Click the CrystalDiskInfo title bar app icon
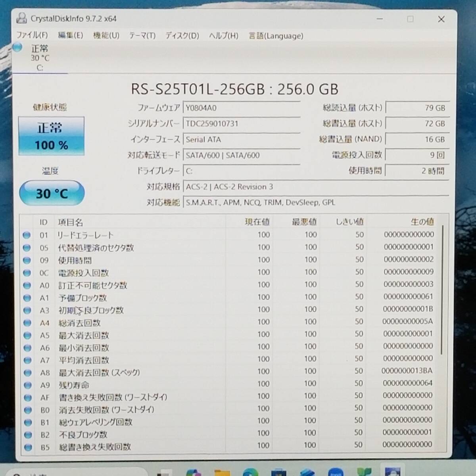The height and width of the screenshot is (476, 476). (x=21, y=19)
